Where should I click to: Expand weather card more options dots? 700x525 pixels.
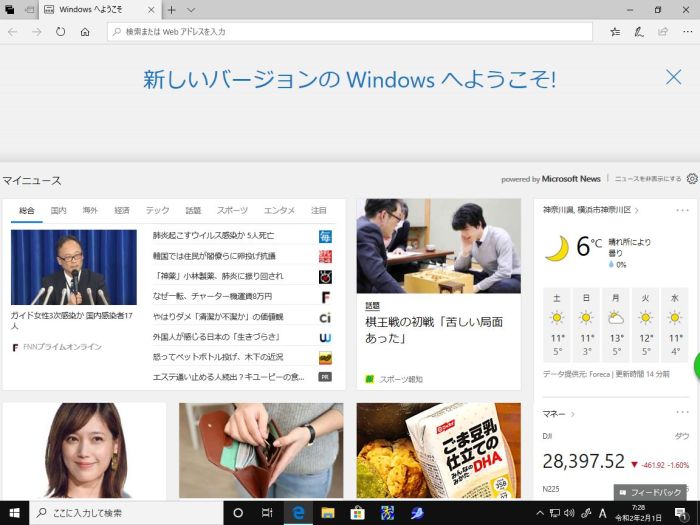pos(682,211)
